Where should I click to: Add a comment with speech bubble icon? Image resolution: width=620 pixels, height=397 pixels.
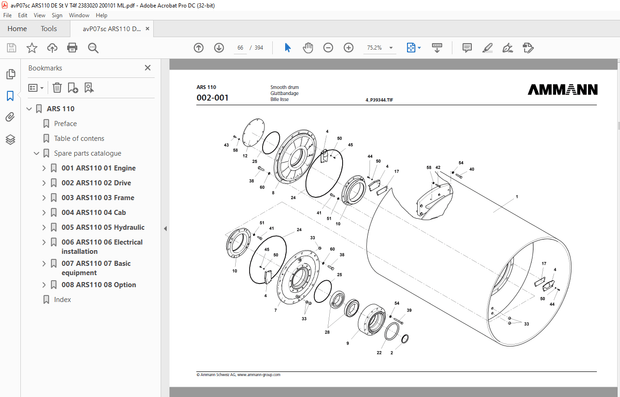(467, 48)
